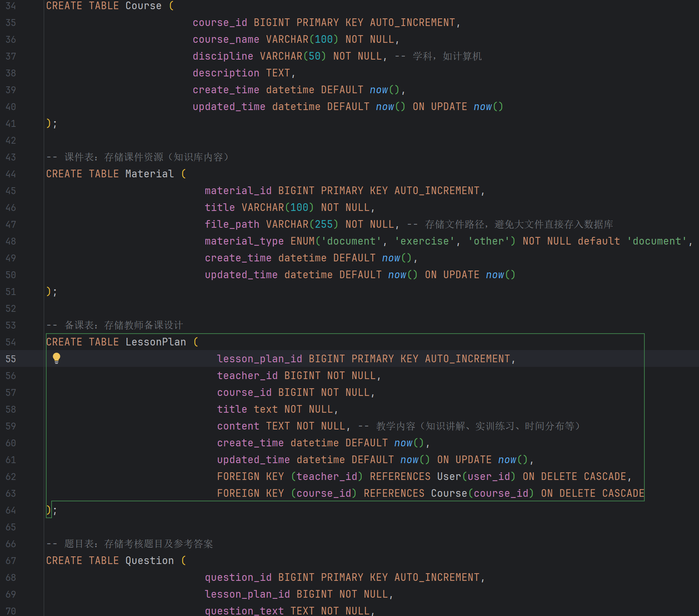Click line number 34 in the gutter
Viewport: 699px width, 616px height.
pyautogui.click(x=11, y=6)
